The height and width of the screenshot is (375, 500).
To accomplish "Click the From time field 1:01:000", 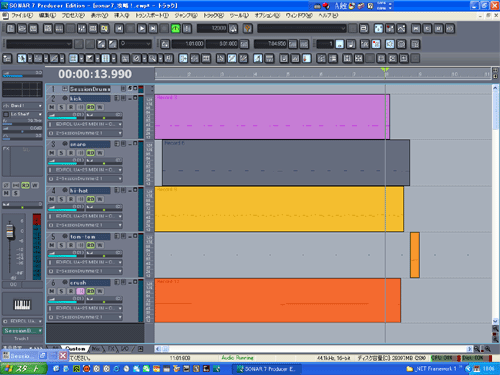I will pyautogui.click(x=188, y=44).
